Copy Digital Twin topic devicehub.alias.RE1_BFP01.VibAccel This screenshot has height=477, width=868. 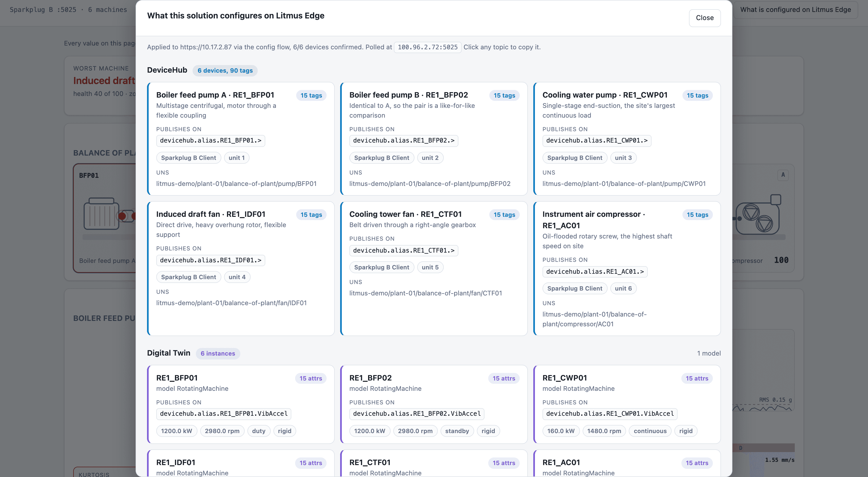tap(224, 414)
